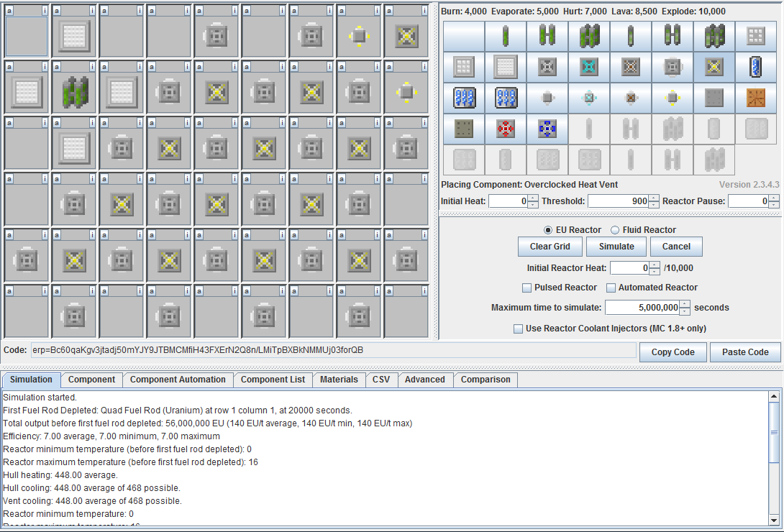Select the cyan Advanced Heat Vent component
Image resolution: width=784 pixels, height=532 pixels.
tap(589, 67)
